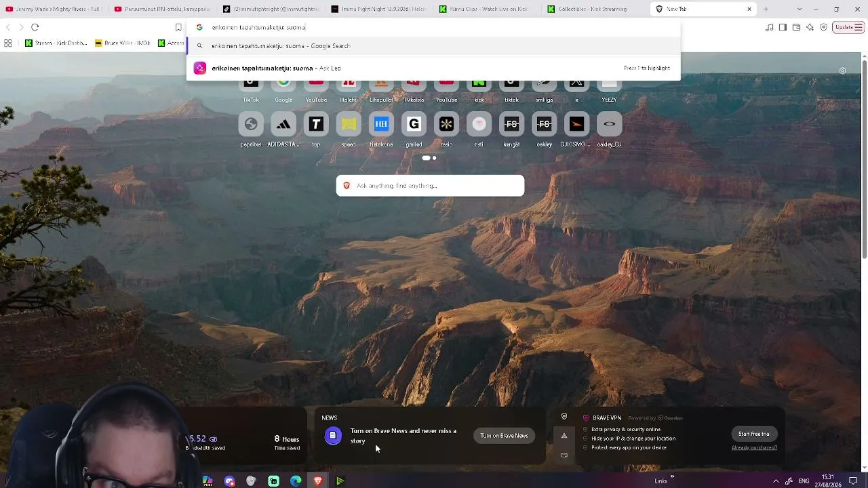
Task: Open the Streams Kick Dashboard bookmark
Action: [x=56, y=43]
